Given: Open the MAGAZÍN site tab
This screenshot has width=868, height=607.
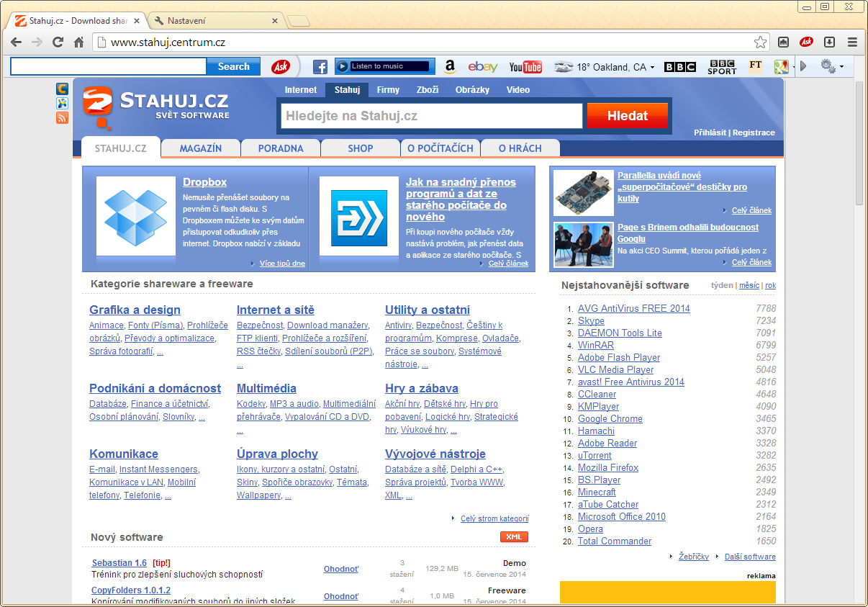Looking at the screenshot, I should (201, 148).
